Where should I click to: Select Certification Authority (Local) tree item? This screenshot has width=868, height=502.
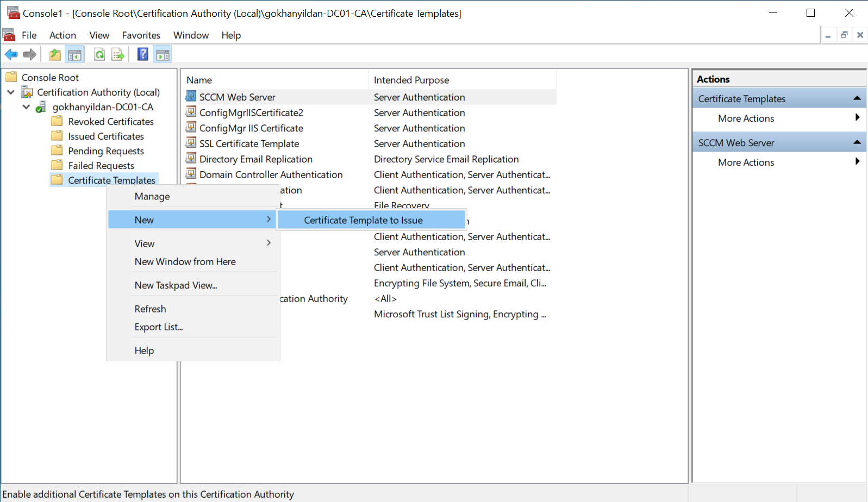click(98, 92)
